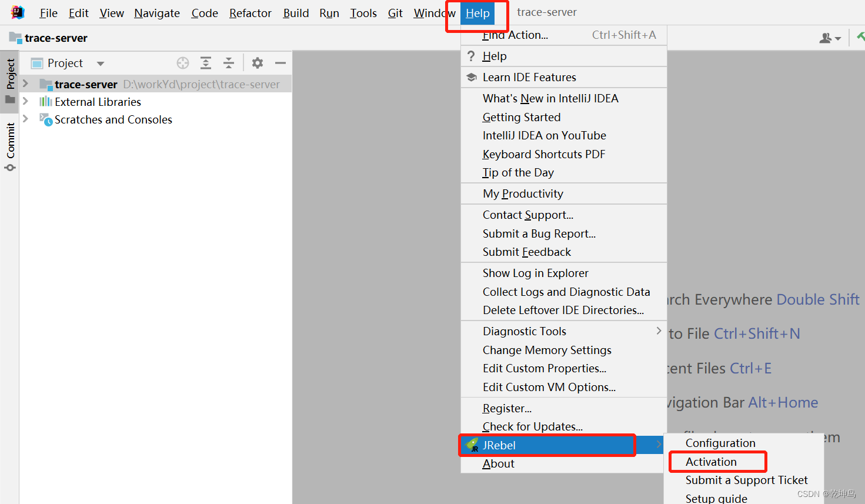865x504 pixels.
Task: Click the Help menu in menu bar
Action: [x=477, y=13]
